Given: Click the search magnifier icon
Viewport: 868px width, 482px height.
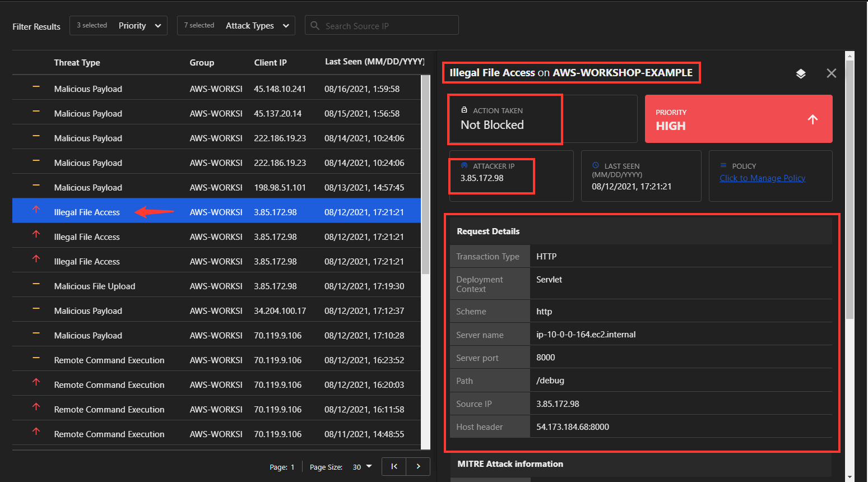Looking at the screenshot, I should coord(315,26).
